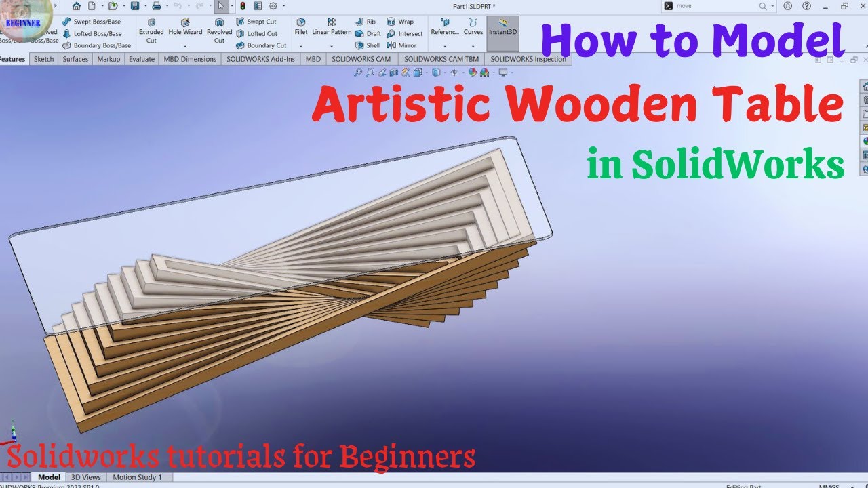Expand the Curves dropdown arrow
Image resolution: width=868 pixels, height=488 pixels.
(x=473, y=47)
